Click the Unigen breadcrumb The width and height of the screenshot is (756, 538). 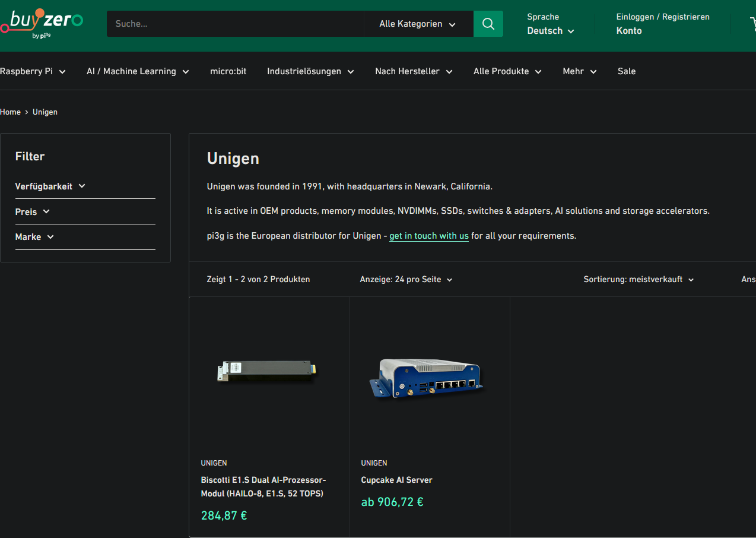[x=45, y=112]
